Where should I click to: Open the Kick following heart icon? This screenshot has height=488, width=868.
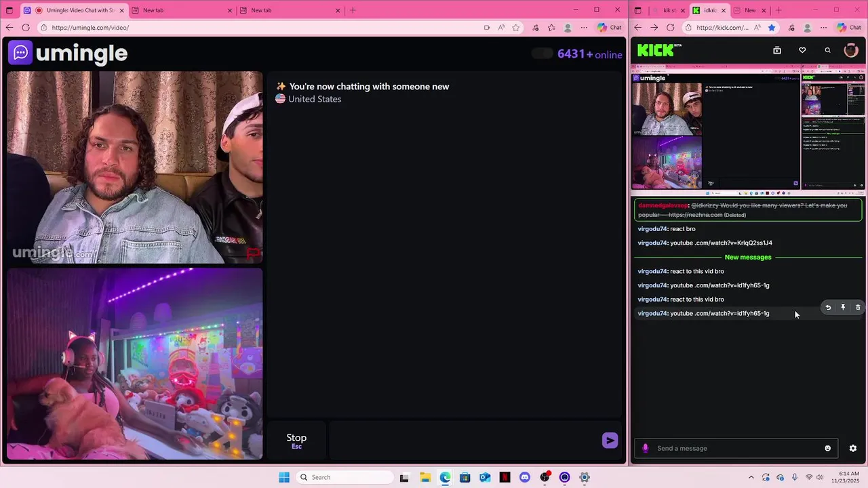[802, 50]
